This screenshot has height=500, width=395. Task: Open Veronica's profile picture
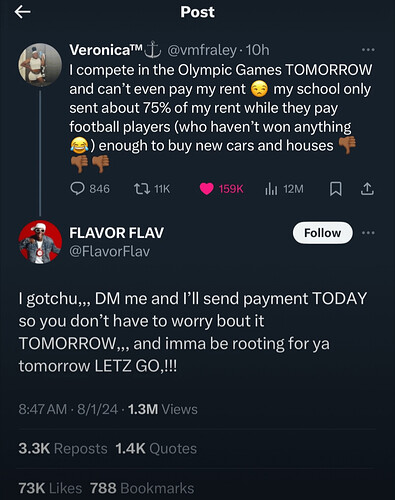click(x=40, y=65)
